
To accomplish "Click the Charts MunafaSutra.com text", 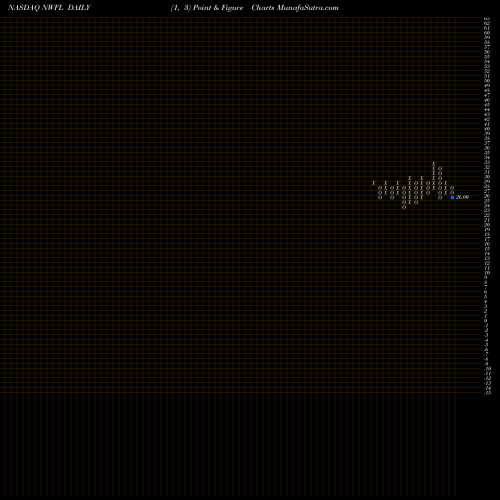I will pyautogui.click(x=295, y=8).
